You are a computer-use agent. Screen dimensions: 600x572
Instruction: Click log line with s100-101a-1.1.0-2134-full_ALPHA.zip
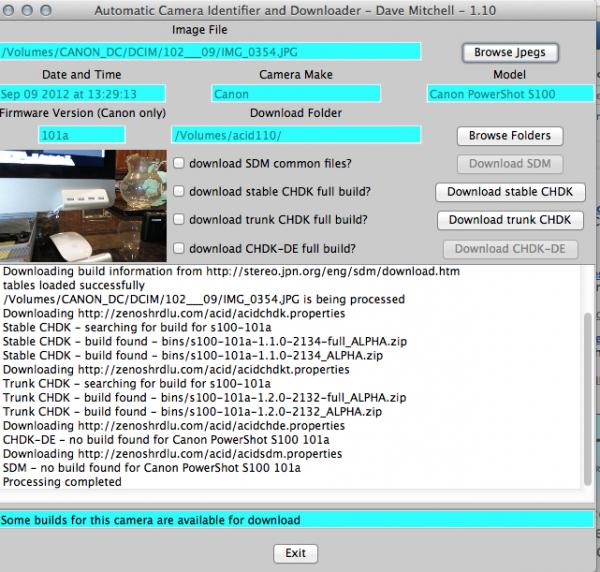tap(205, 341)
